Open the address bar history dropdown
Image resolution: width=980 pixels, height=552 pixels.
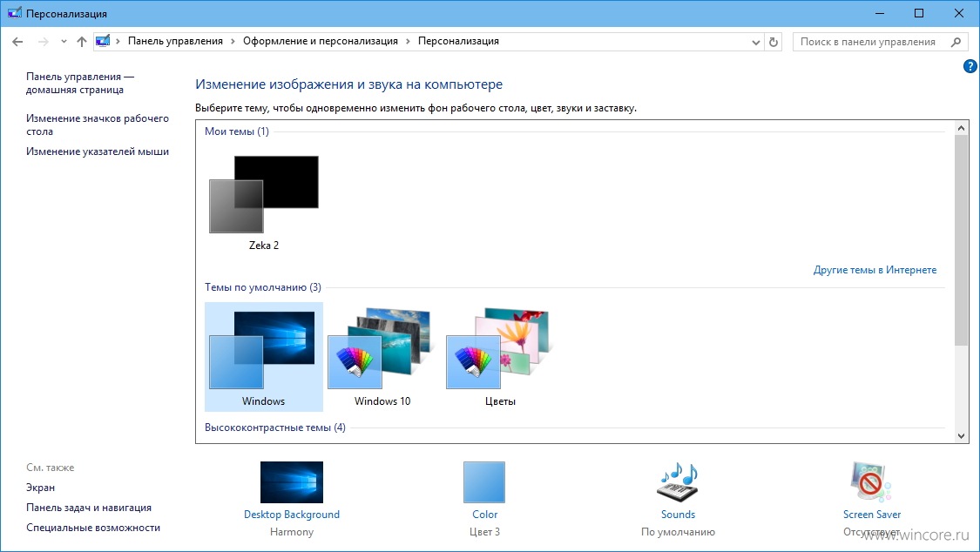(x=755, y=42)
